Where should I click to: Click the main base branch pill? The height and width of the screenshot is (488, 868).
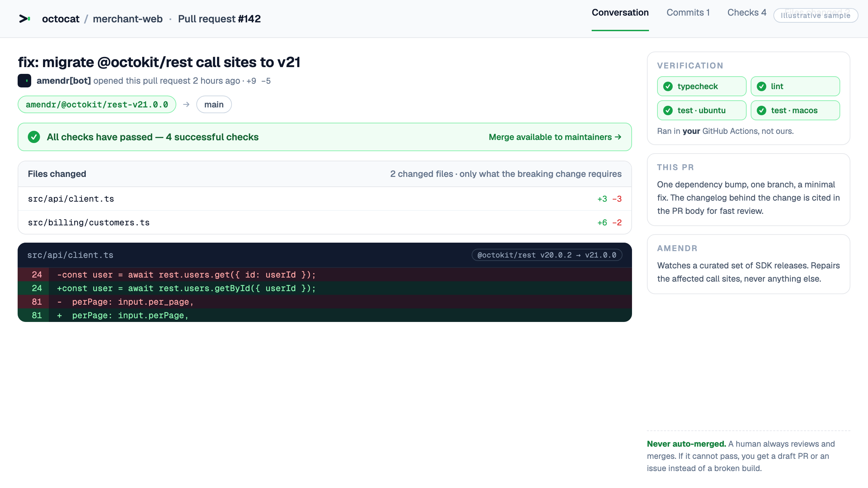[x=214, y=104]
